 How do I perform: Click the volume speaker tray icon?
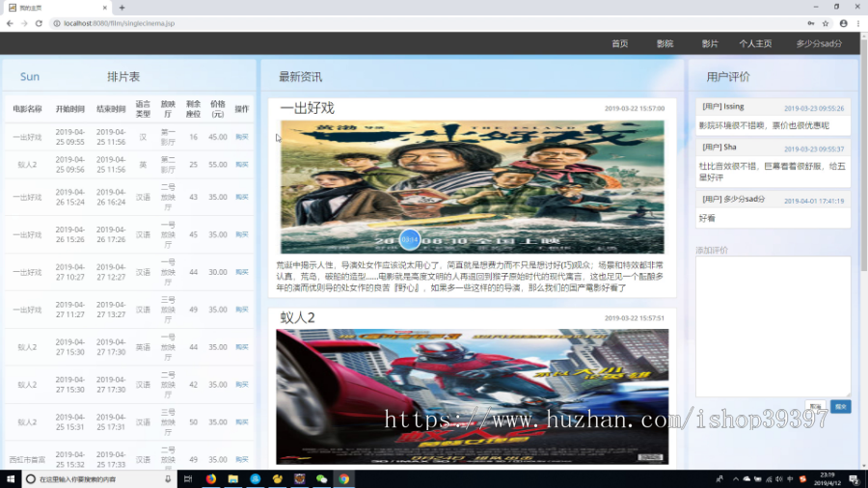[779, 479]
